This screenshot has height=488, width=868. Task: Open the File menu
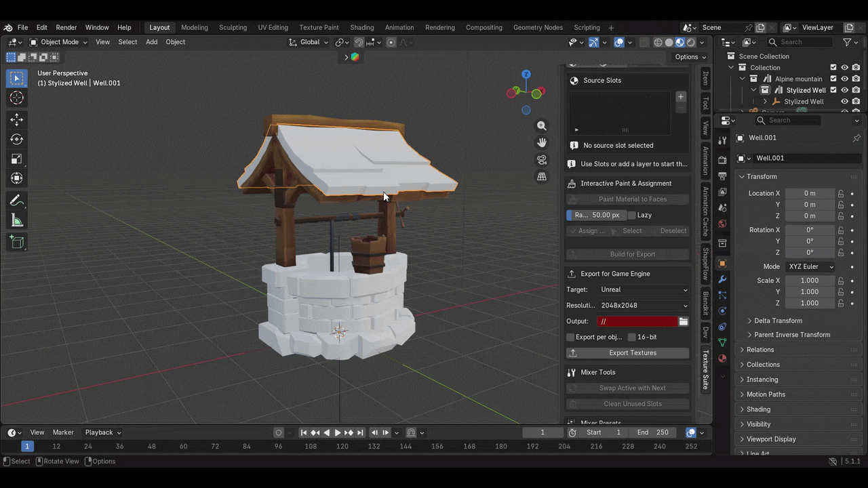tap(22, 28)
